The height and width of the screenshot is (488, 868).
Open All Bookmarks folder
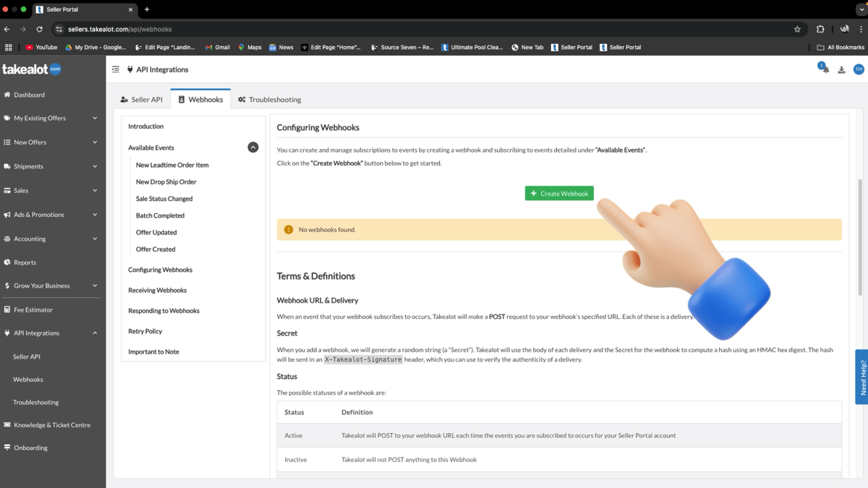click(x=841, y=47)
